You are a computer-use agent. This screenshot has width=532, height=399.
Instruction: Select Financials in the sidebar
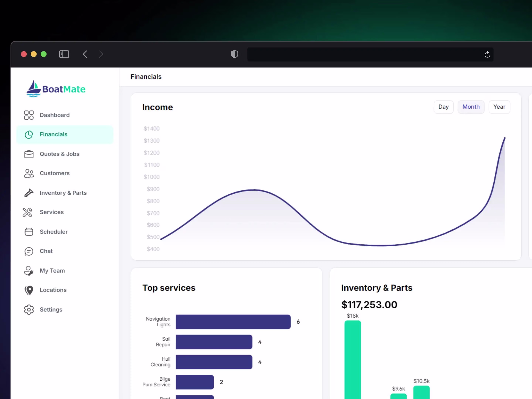pos(53,134)
